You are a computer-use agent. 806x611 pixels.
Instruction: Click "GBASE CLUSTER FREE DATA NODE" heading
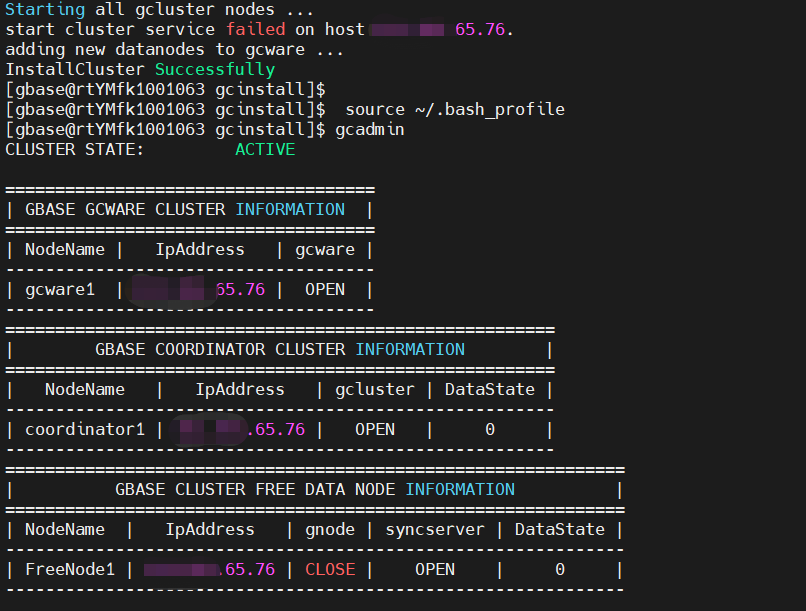(255, 489)
